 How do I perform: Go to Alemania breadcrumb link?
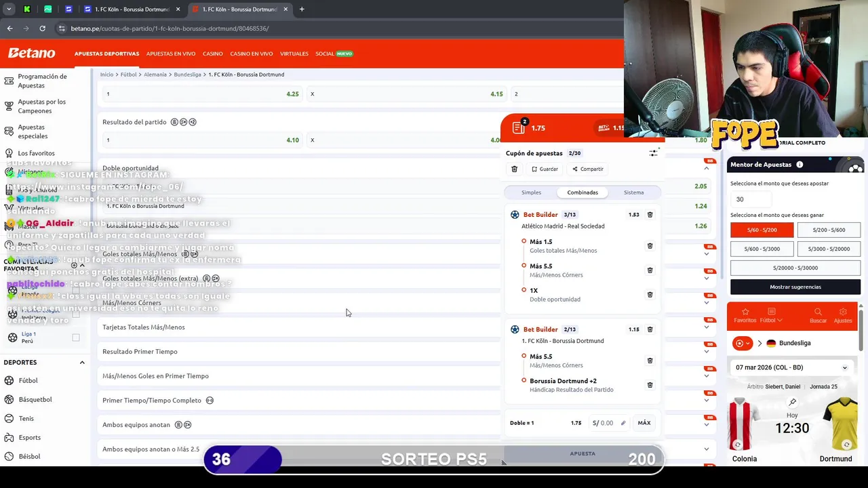coord(155,75)
